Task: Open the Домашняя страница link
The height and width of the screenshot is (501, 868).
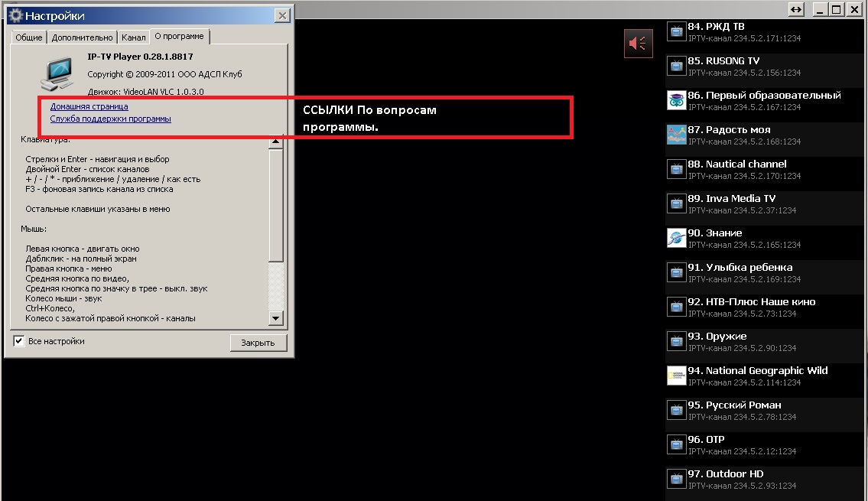Action: point(89,106)
